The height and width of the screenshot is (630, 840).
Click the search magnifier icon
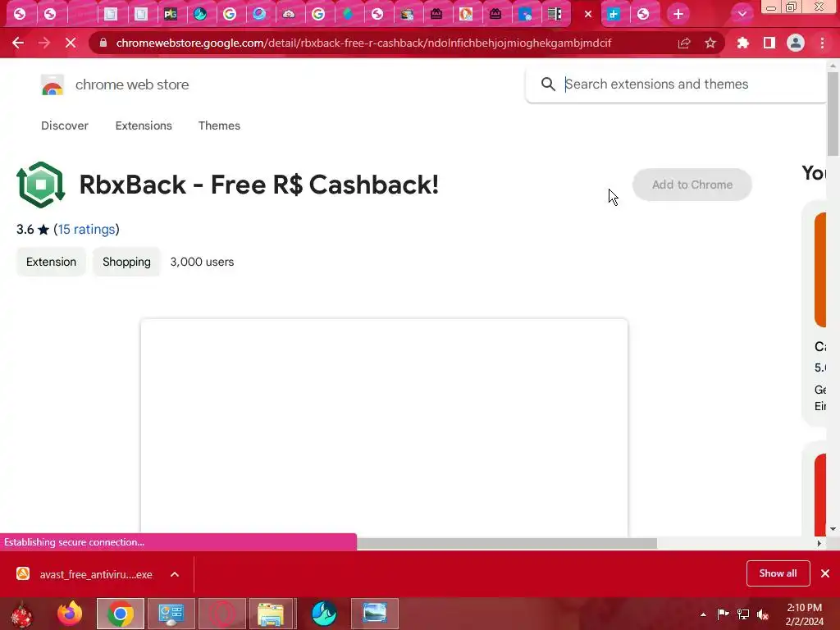click(x=547, y=84)
